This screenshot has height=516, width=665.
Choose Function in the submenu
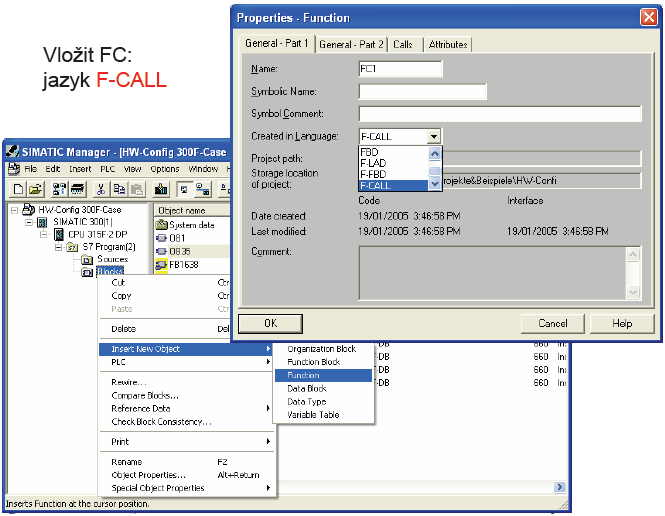pos(324,375)
